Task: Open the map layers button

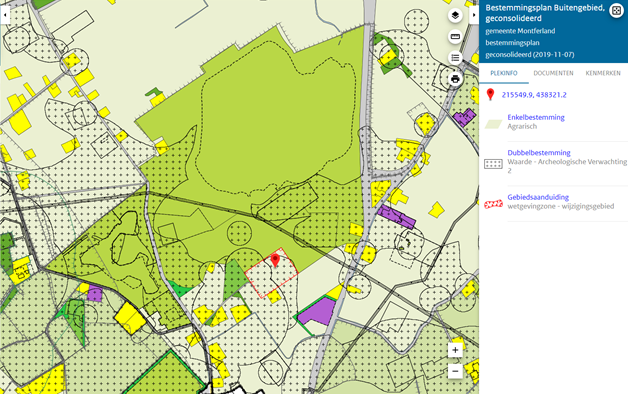Action: pos(455,16)
